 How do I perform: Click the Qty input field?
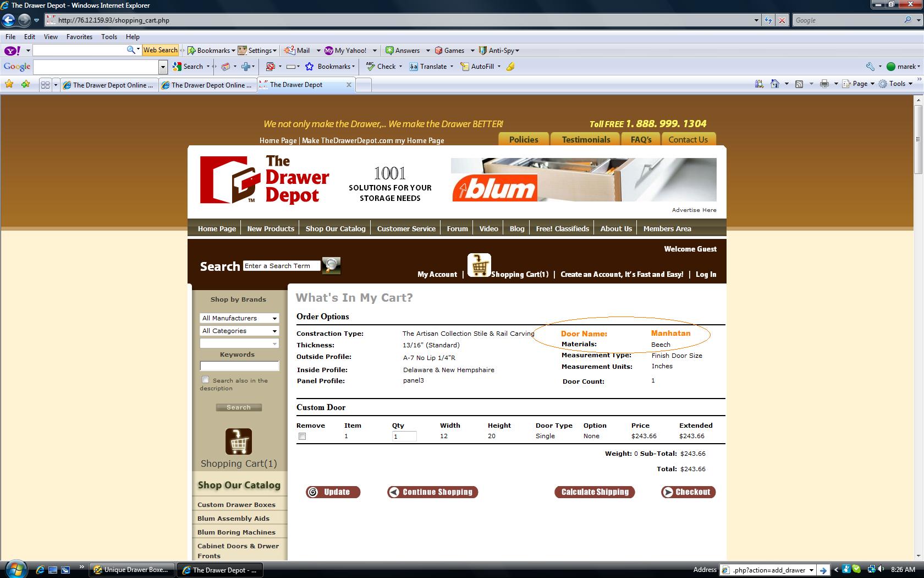click(404, 437)
